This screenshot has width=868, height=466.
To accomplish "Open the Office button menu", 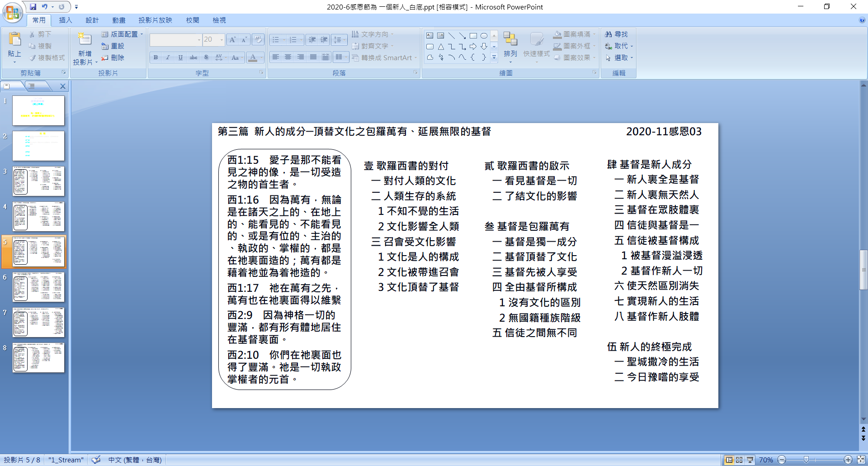I will coord(12,12).
